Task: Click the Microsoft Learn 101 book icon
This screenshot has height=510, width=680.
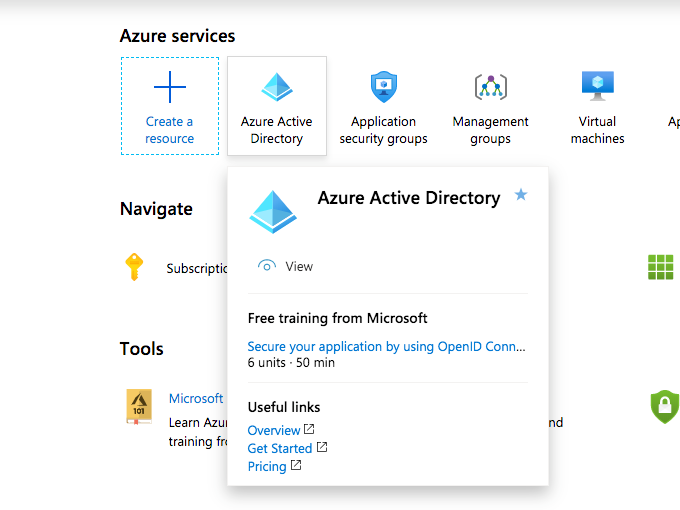Action: click(139, 406)
